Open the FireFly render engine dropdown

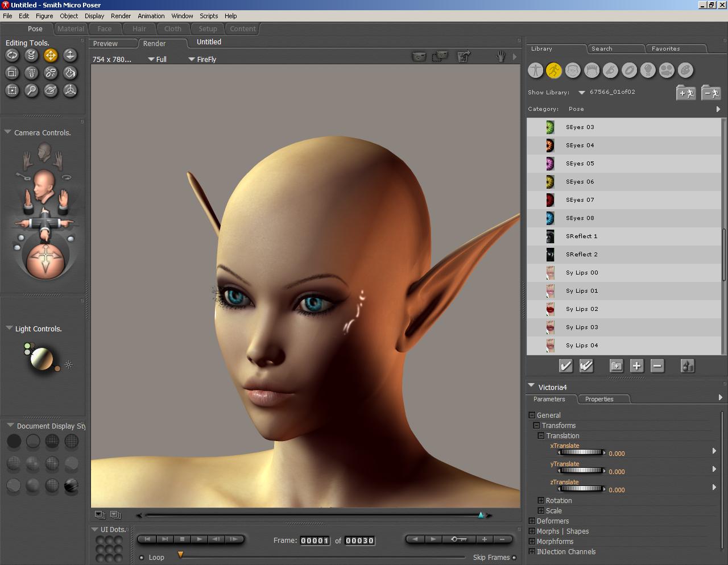click(192, 59)
